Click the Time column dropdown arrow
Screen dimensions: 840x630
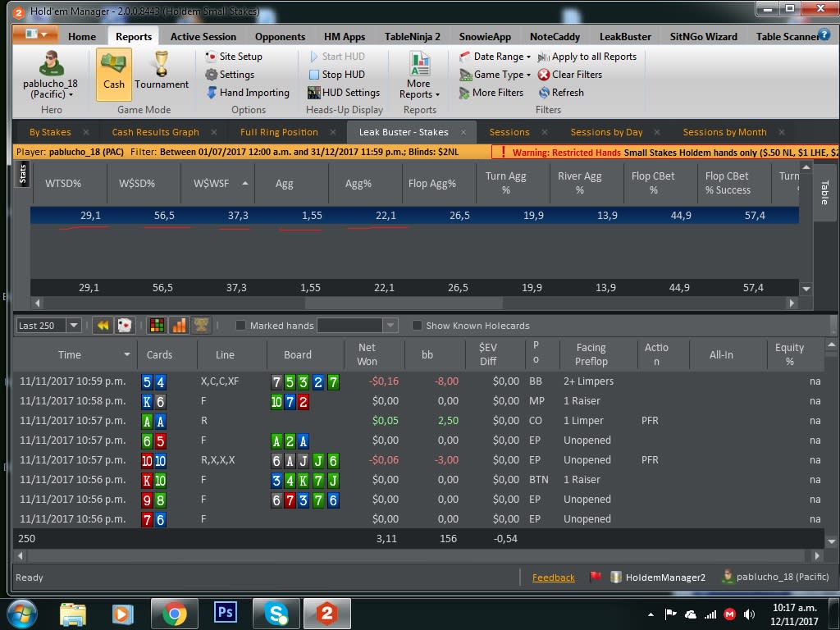(x=127, y=354)
